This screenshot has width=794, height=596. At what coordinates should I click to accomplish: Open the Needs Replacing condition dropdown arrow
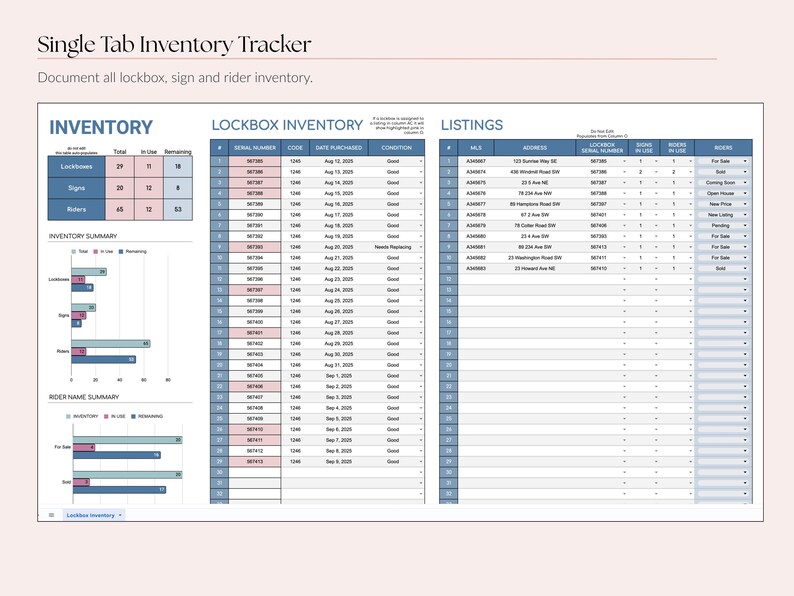coord(421,247)
